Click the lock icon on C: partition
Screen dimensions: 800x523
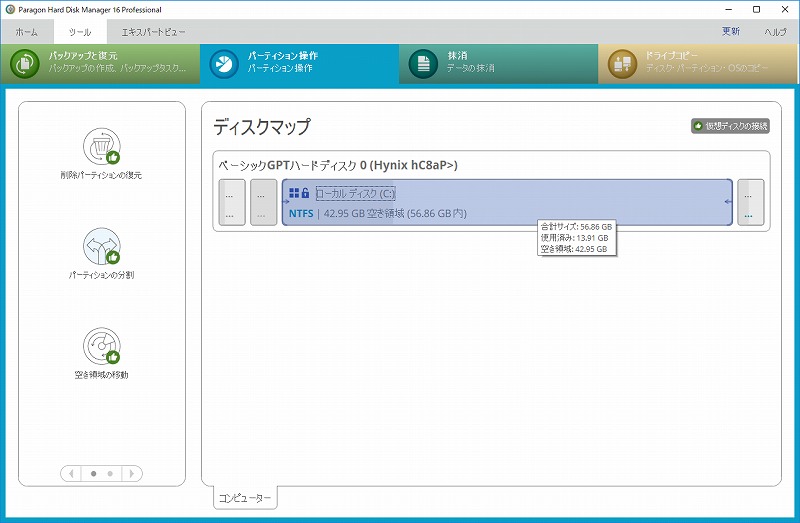pos(305,193)
